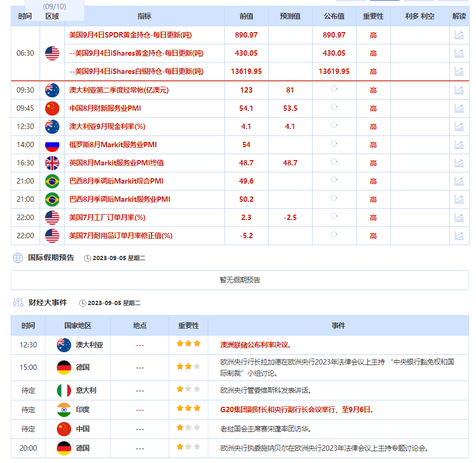Open chart analysis for 中国8月财新服务业PMI
This screenshot has width=476, height=463.
[459, 108]
